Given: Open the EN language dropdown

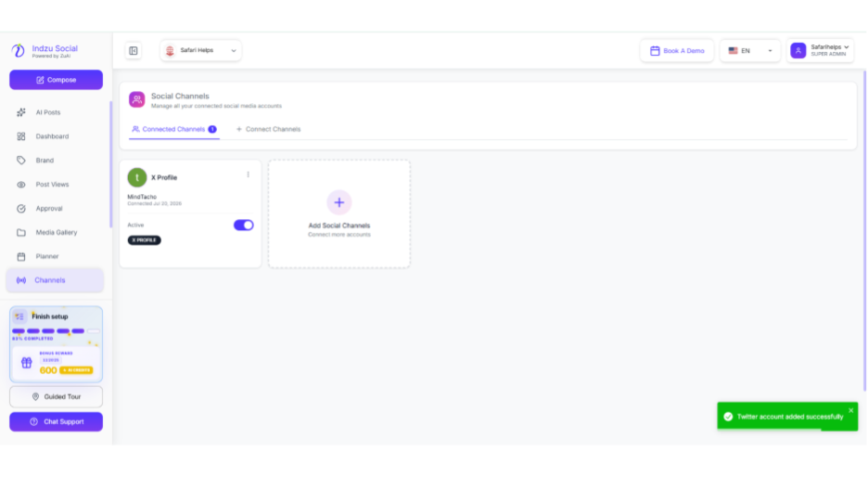Looking at the screenshot, I should point(750,51).
